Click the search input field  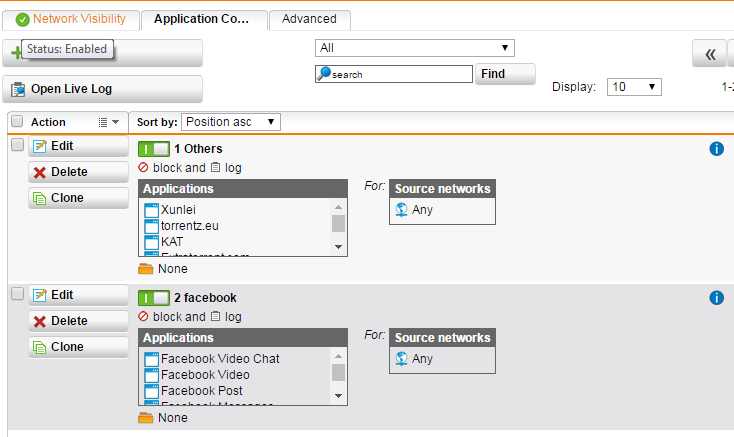coord(394,74)
